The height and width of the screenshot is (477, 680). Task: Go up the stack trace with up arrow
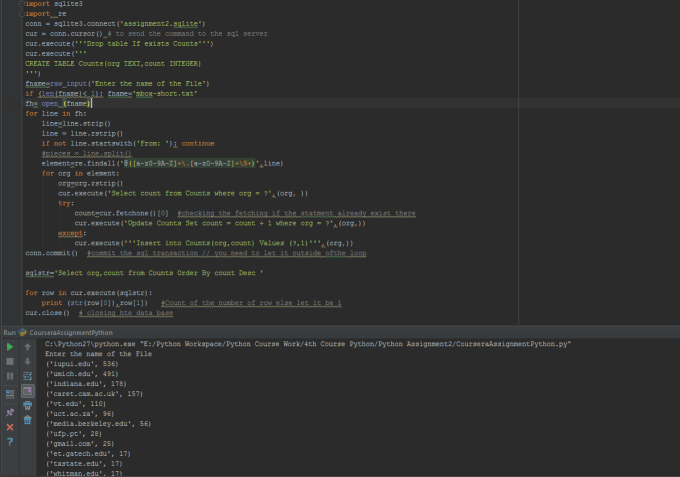[27, 347]
